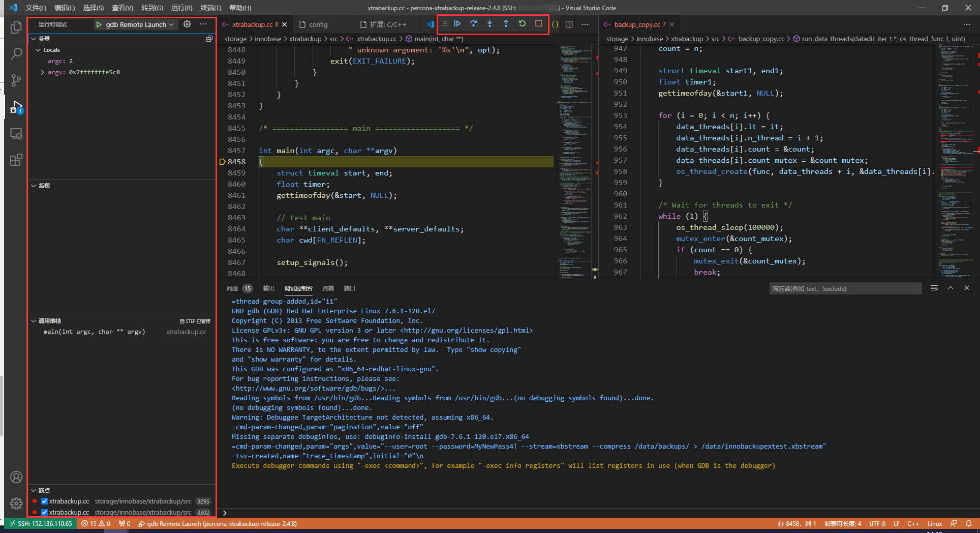Disable the breakpoint at line 3295
This screenshot has width=980, height=533.
pos(44,501)
